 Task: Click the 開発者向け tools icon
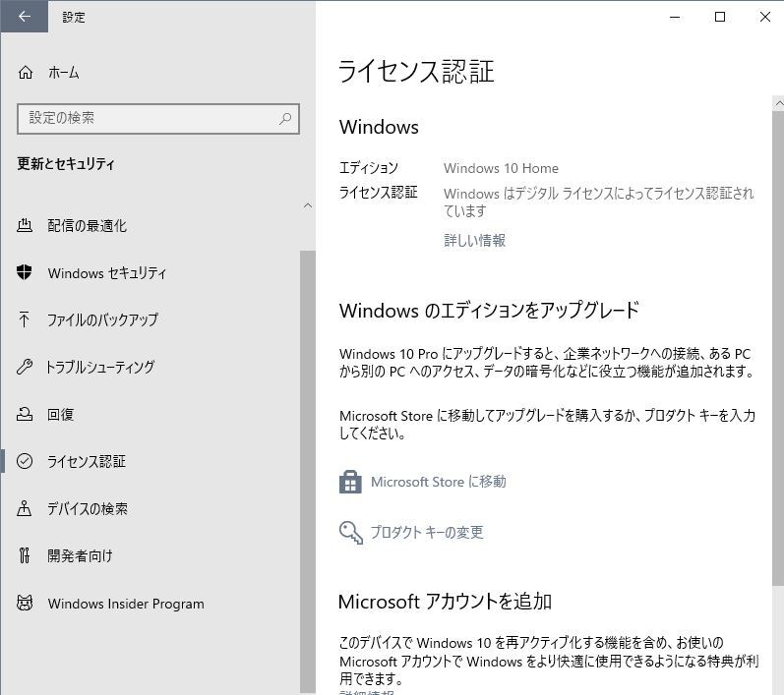[25, 555]
